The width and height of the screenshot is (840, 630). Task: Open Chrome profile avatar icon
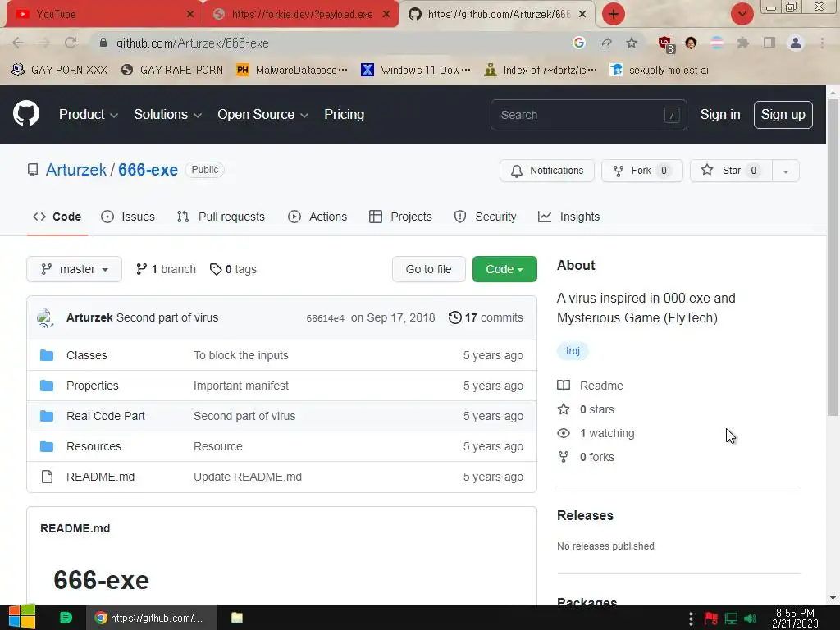(x=796, y=43)
